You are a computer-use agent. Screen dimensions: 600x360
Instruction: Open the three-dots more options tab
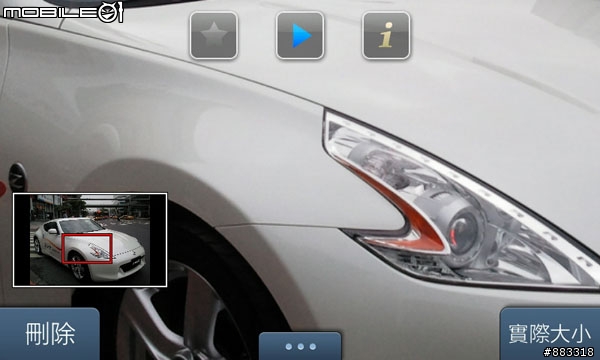300,346
